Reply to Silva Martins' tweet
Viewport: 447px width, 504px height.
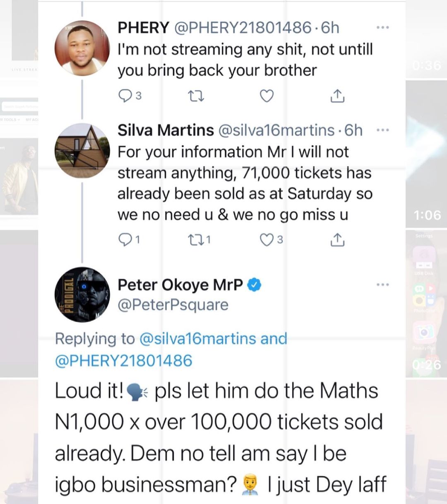125,239
